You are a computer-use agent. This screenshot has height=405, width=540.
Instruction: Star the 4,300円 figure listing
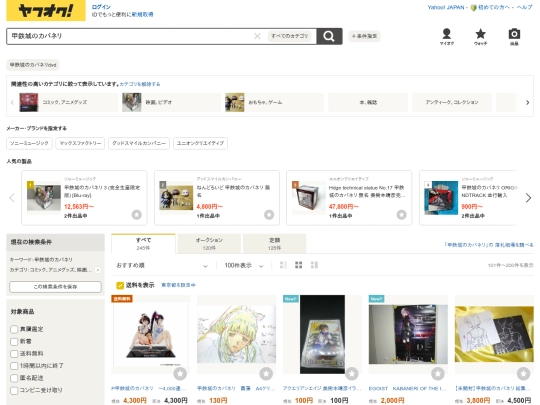click(180, 373)
